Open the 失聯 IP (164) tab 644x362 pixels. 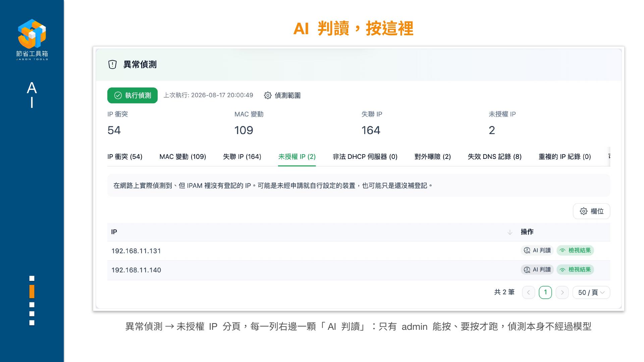click(x=242, y=157)
